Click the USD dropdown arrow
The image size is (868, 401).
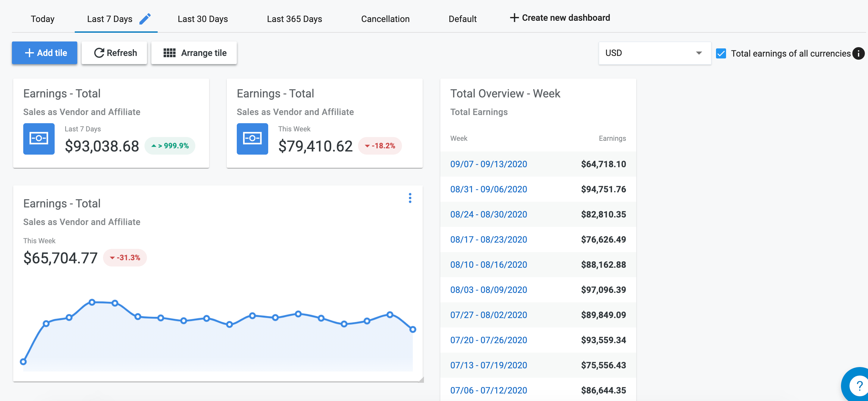699,53
